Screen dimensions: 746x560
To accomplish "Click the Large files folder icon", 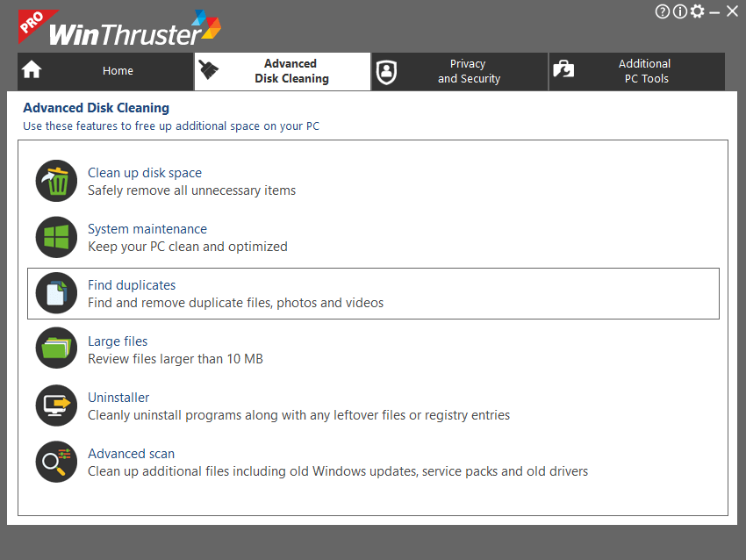I will [x=56, y=348].
